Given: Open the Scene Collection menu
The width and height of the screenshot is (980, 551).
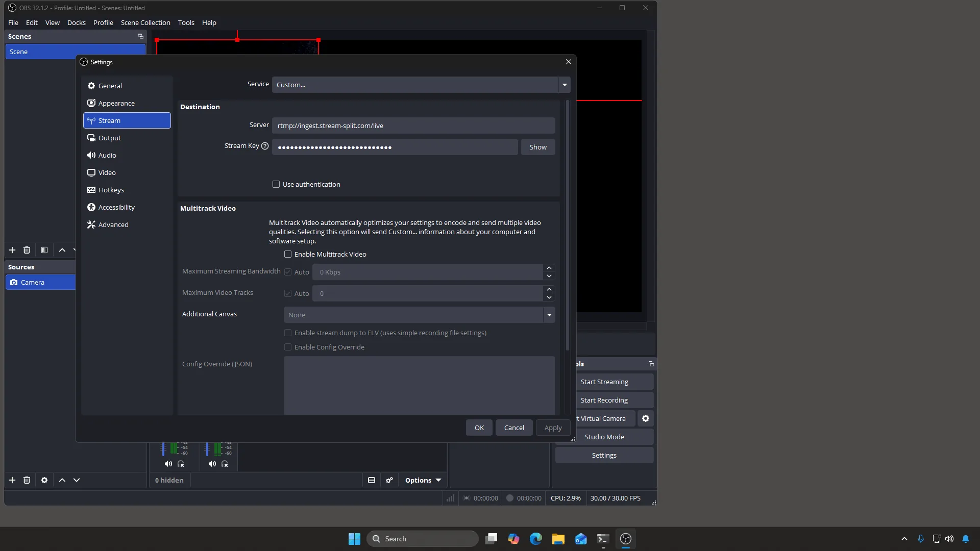Looking at the screenshot, I should click(145, 22).
